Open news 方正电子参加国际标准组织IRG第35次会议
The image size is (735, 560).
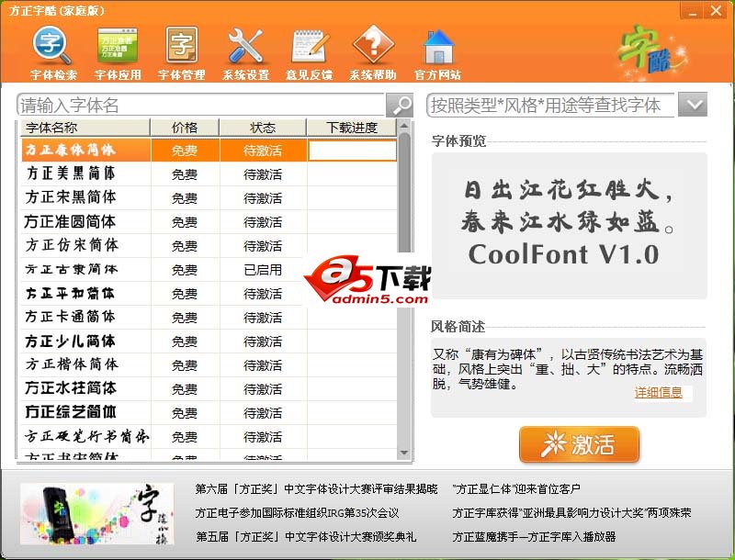(x=297, y=512)
